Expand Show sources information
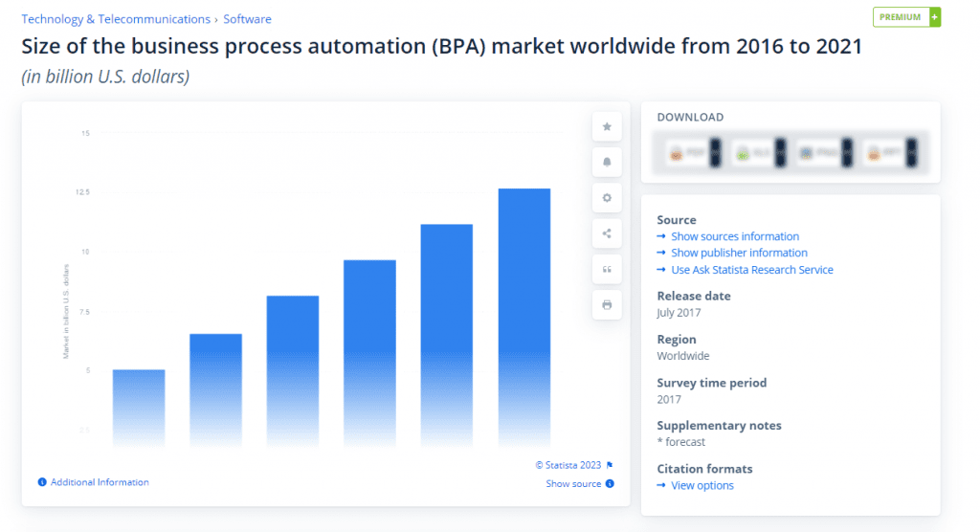 [734, 236]
